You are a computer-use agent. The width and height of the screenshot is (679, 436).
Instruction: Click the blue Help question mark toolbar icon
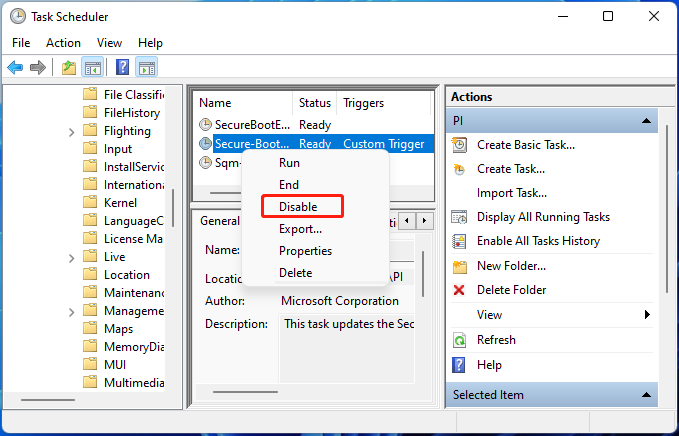coord(122,67)
